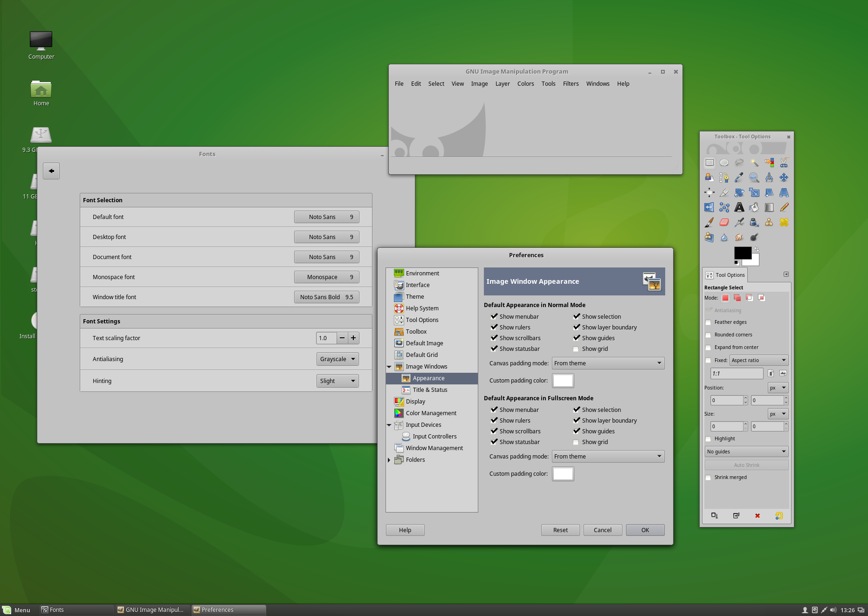This screenshot has height=616, width=868.
Task: Select the Move tool
Action: click(x=784, y=178)
